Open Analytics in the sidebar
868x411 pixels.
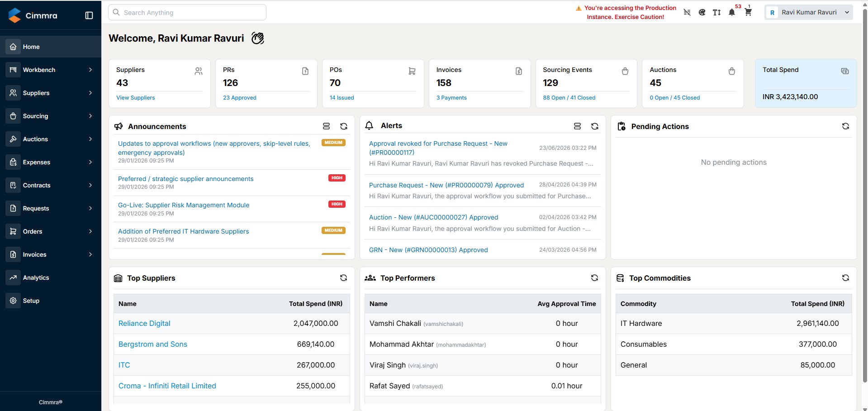tap(51, 277)
